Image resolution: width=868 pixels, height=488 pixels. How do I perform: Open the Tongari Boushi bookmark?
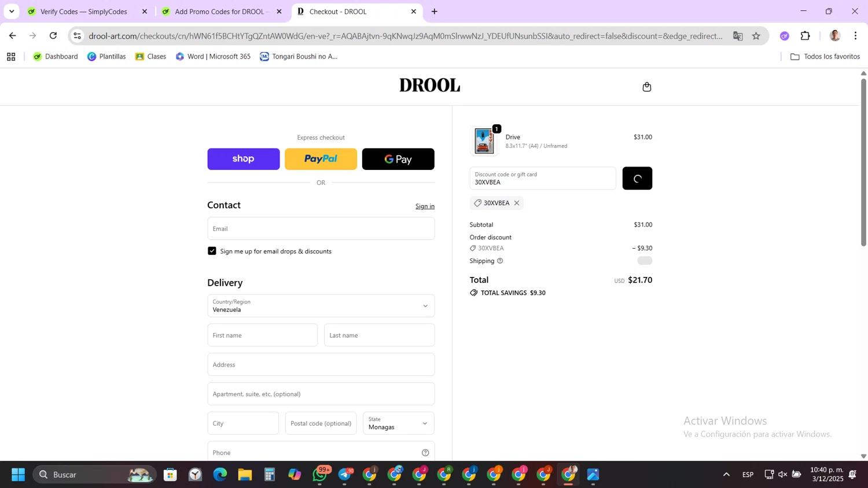pos(299,57)
